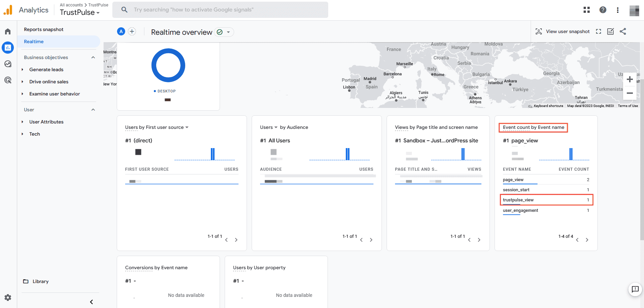
Task: Expand Examine user behavior tree item
Action: click(x=22, y=94)
